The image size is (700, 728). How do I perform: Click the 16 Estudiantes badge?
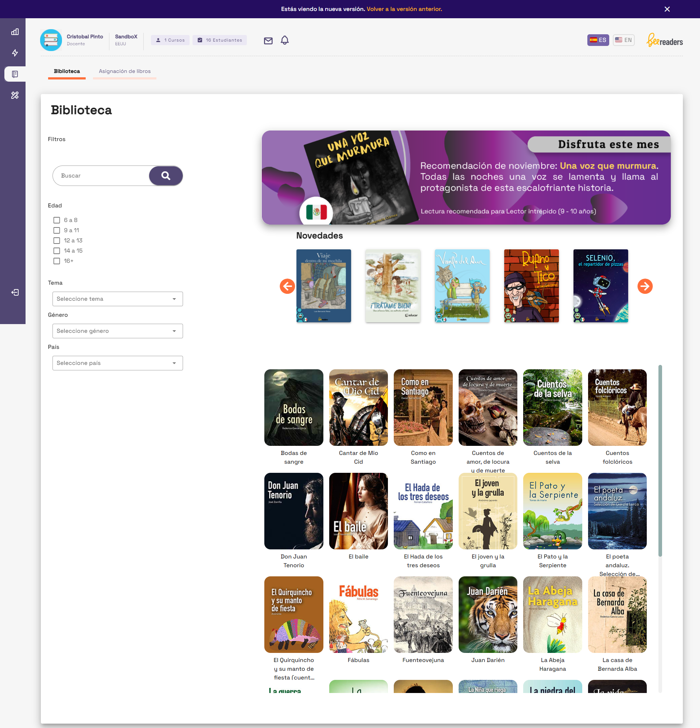pyautogui.click(x=219, y=40)
